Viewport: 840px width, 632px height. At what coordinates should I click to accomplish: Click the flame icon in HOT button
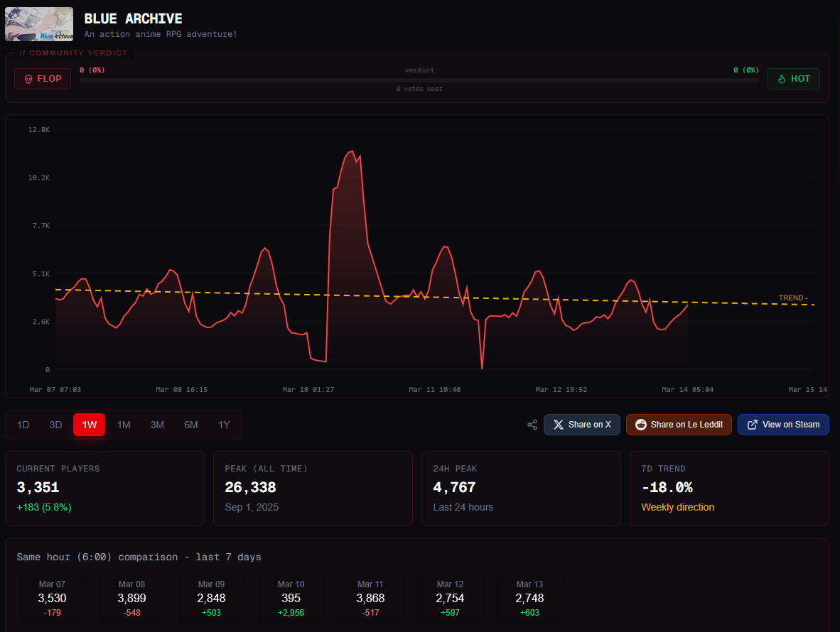click(x=782, y=80)
